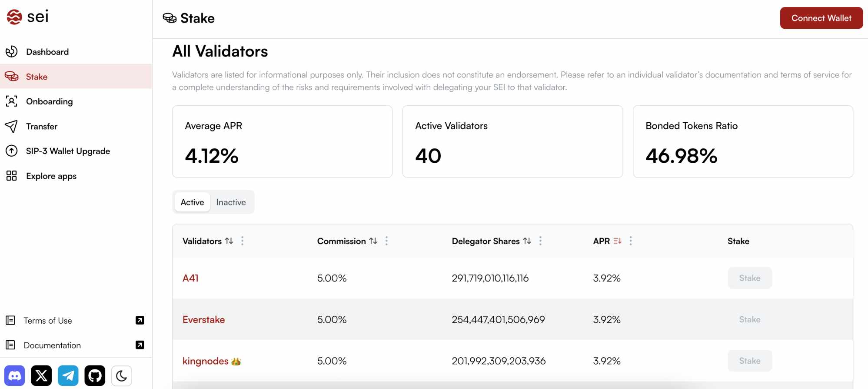The width and height of the screenshot is (868, 389).
Task: Sort the table by Delegator Shares column
Action: 527,241
